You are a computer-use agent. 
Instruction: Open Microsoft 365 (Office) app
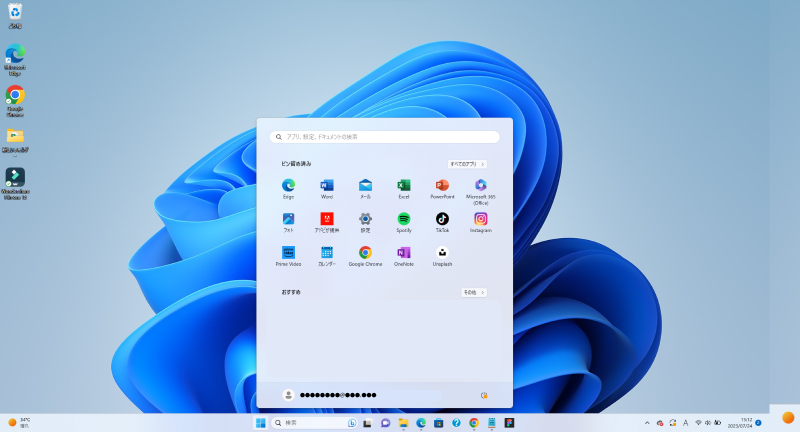(481, 192)
